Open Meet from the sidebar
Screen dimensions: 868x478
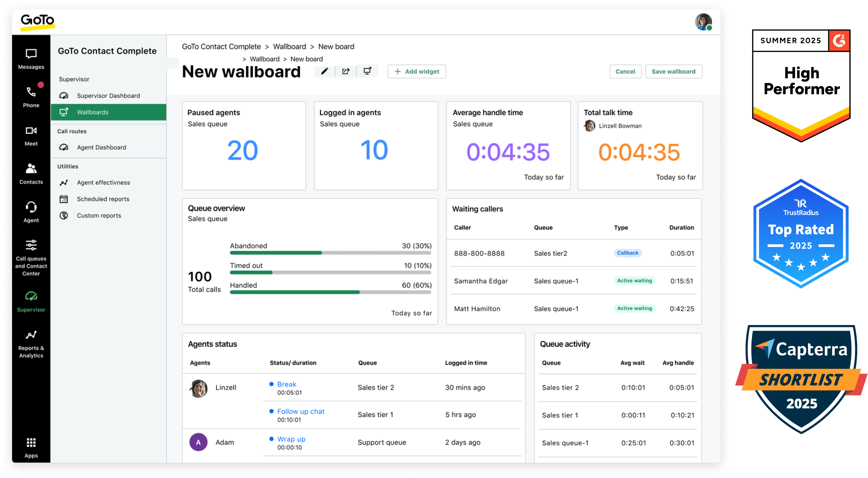[x=31, y=135]
